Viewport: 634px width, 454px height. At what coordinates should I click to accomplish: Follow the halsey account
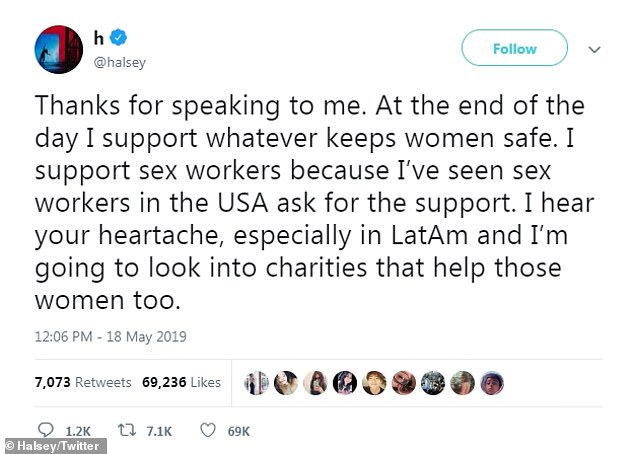coord(514,47)
